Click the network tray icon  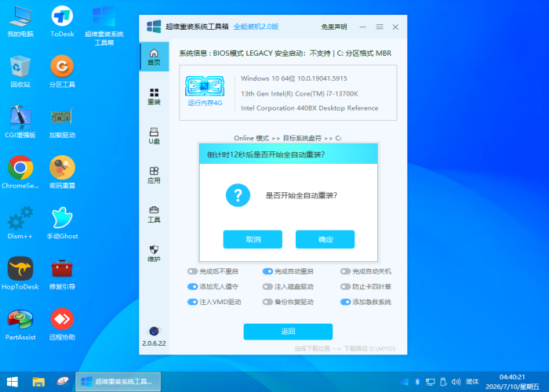(x=430, y=382)
